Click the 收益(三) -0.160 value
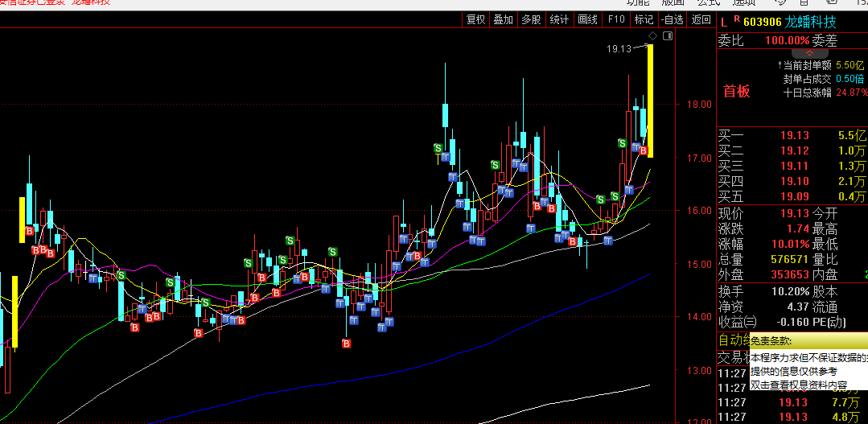Screen dimensions: 868x424 pos(792,322)
